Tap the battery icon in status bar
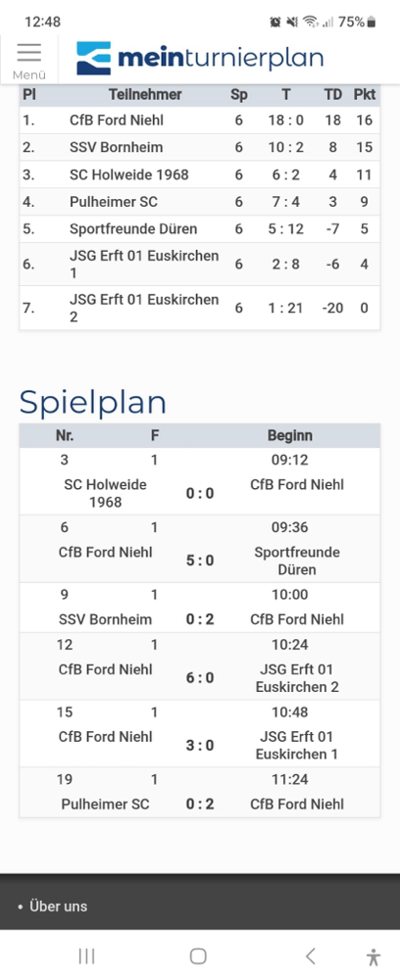The height and width of the screenshot is (980, 400). [x=372, y=22]
